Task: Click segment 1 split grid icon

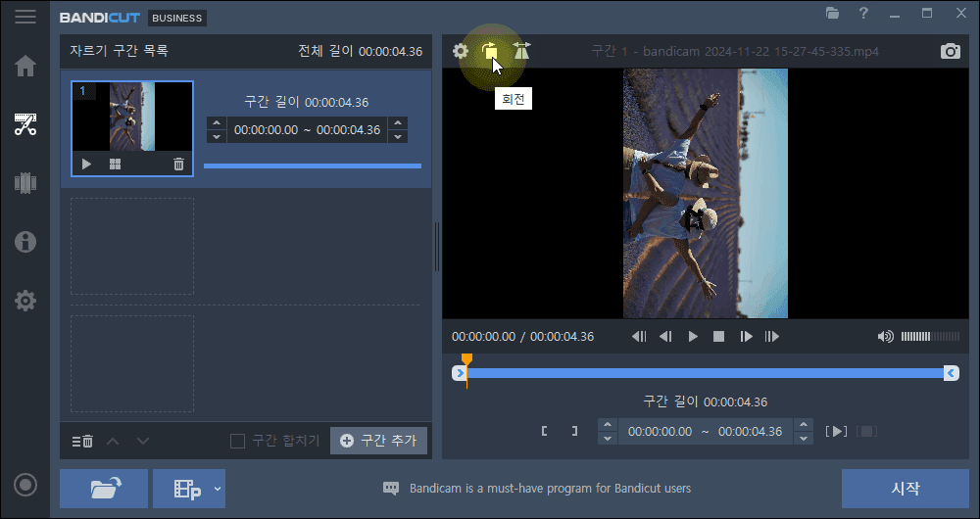Action: pos(115,165)
